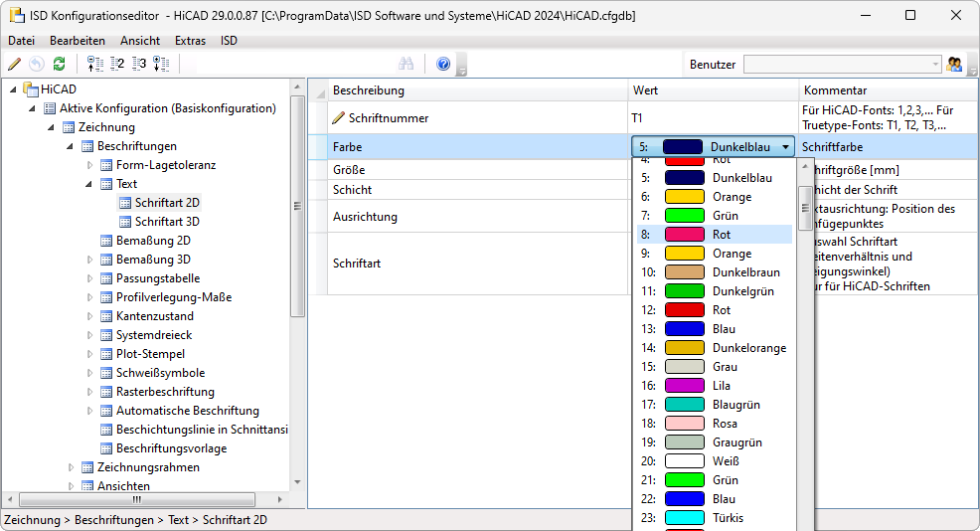Click the Größe row description
The image size is (980, 531).
pos(349,169)
